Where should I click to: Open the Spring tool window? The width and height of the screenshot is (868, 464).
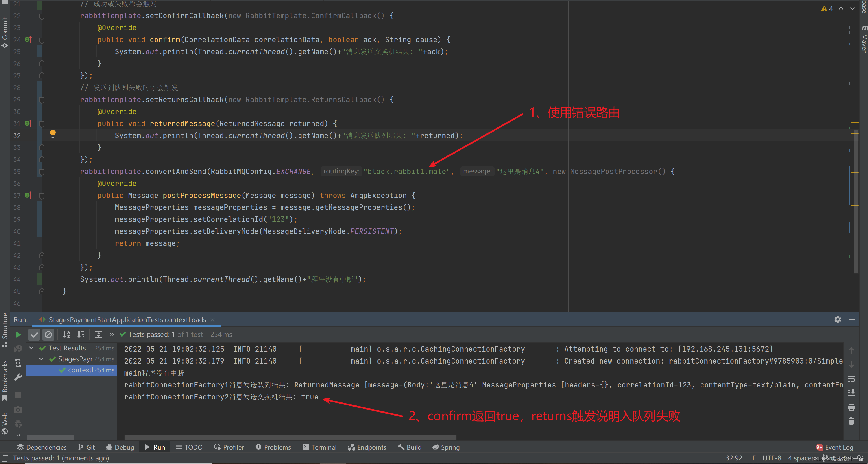[x=446, y=447]
